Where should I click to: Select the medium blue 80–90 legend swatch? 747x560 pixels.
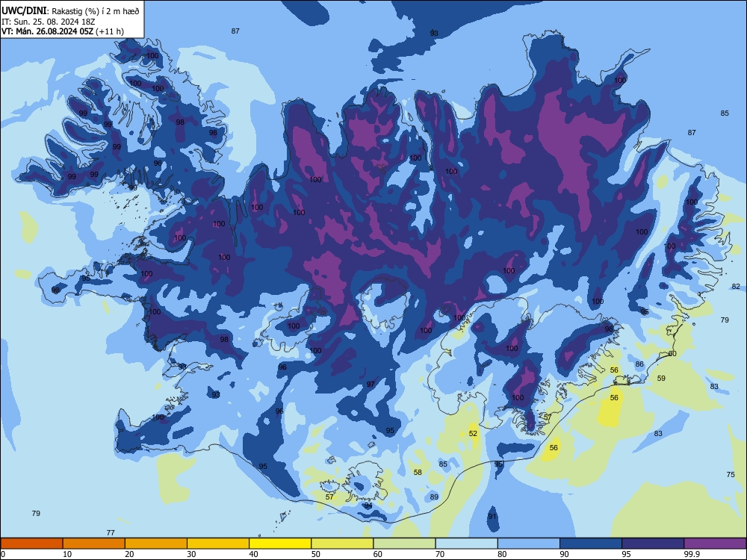point(529,544)
